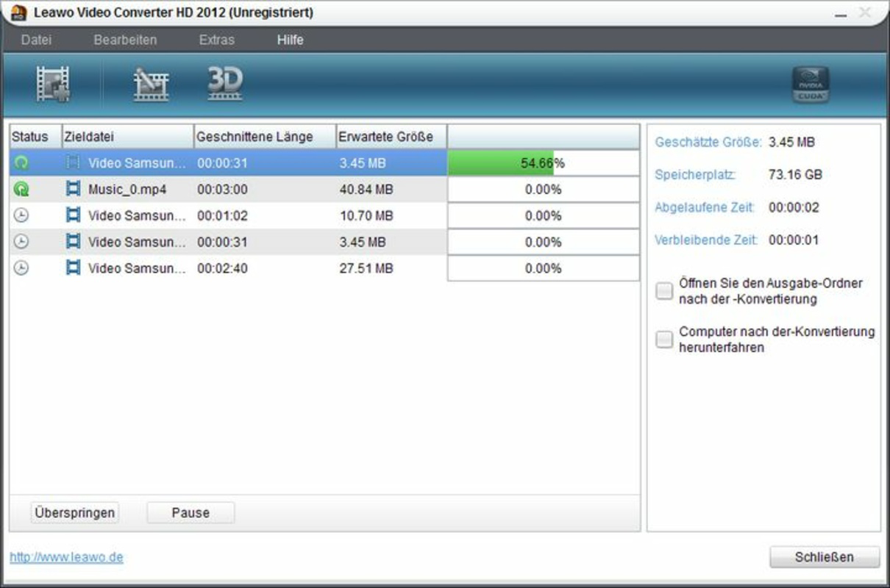Click the Pause button
The height and width of the screenshot is (588, 890).
(x=191, y=512)
